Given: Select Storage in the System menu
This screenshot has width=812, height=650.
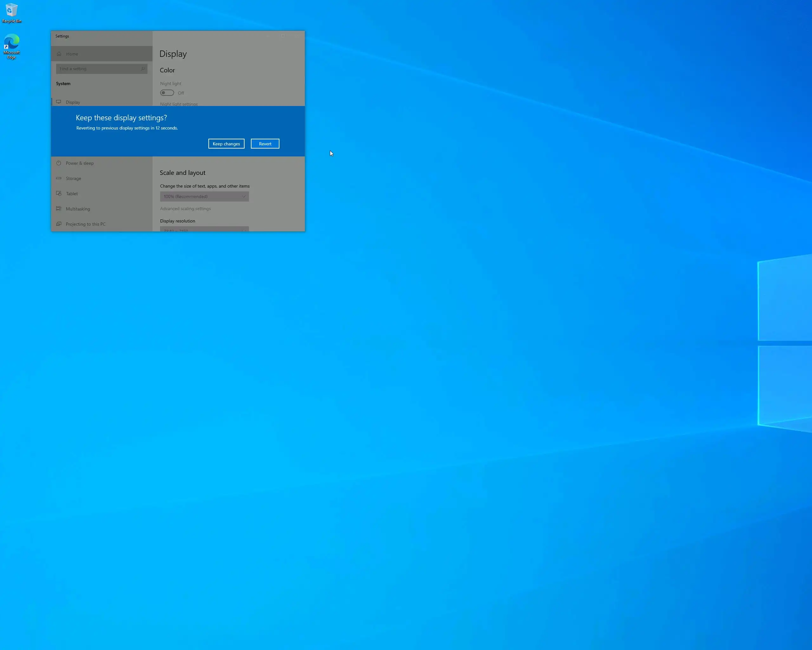Looking at the screenshot, I should (74, 178).
